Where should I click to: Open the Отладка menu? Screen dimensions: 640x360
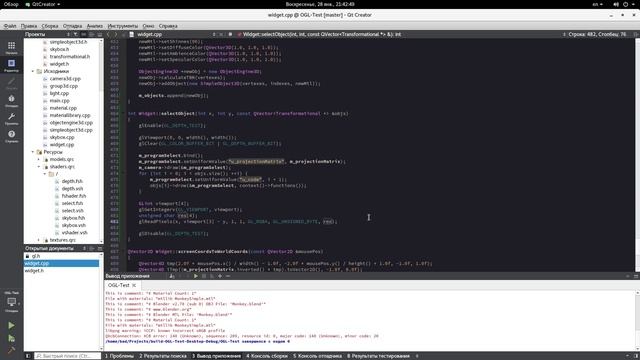point(72,26)
